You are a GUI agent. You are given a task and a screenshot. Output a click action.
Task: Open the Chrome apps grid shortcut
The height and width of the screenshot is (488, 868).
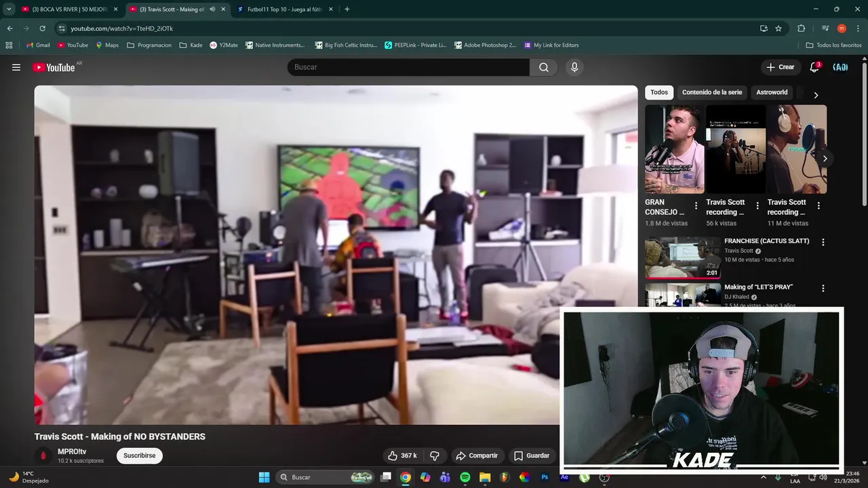click(x=9, y=45)
